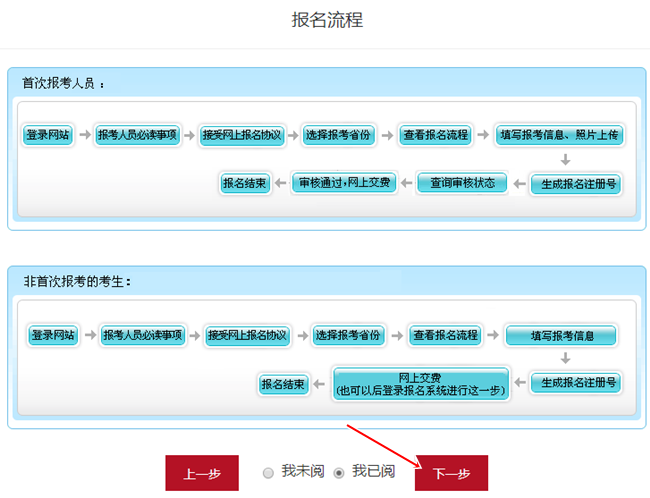
Task: Click 登录网站 under 非首次报考的考生 section
Action: click(53, 335)
